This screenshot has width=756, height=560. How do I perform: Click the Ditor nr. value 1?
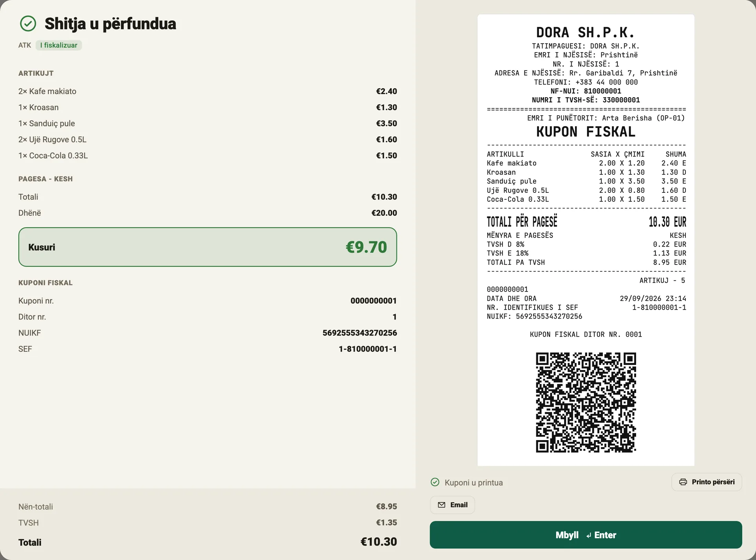394,317
